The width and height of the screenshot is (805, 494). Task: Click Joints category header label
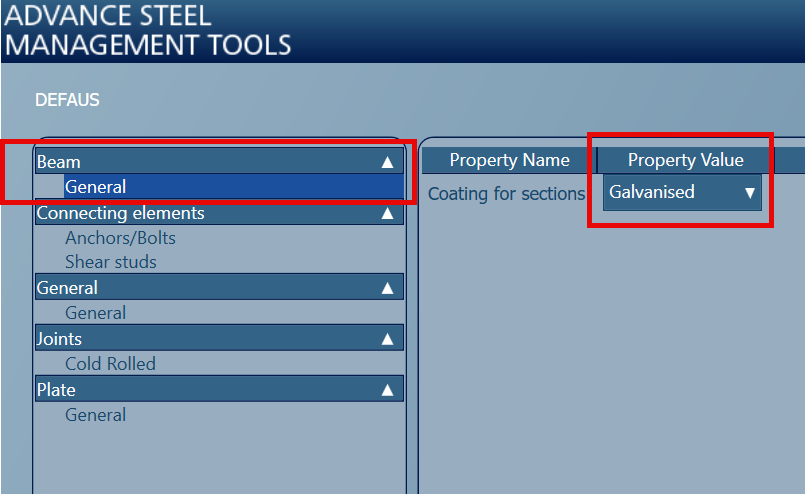pos(59,339)
